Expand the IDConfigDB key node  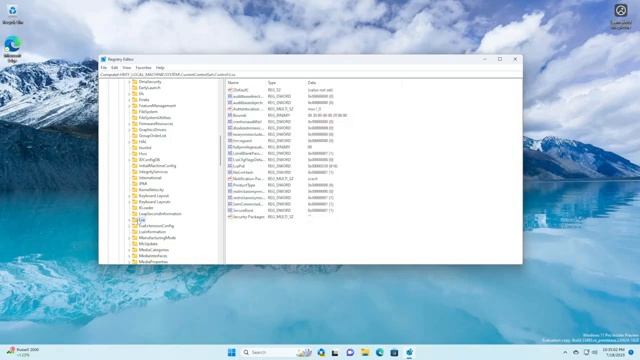click(129, 160)
